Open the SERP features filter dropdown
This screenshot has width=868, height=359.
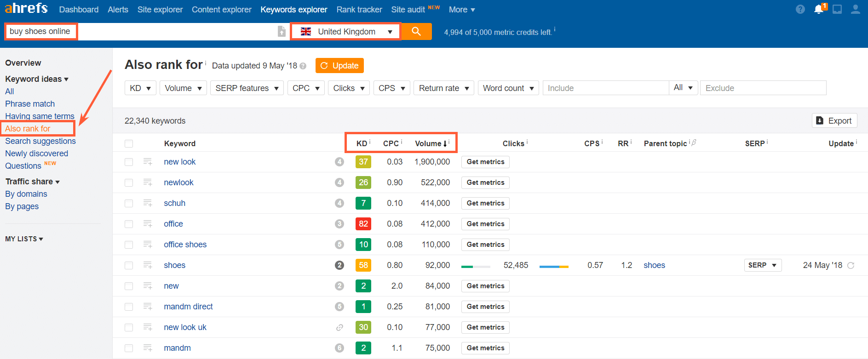click(x=247, y=88)
